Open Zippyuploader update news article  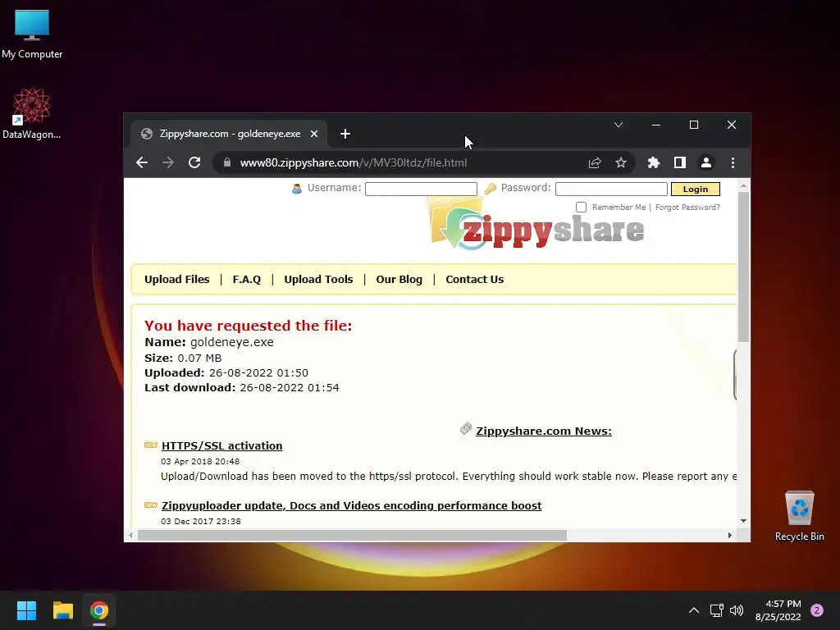click(x=351, y=505)
